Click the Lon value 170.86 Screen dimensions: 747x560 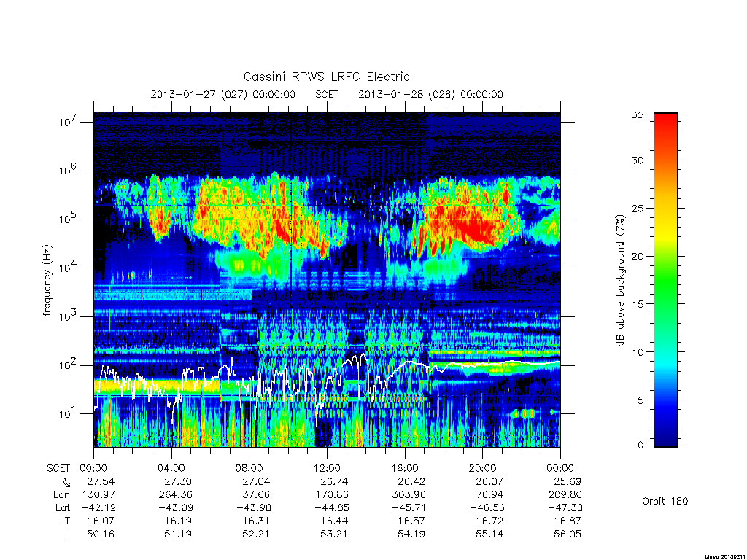(333, 495)
